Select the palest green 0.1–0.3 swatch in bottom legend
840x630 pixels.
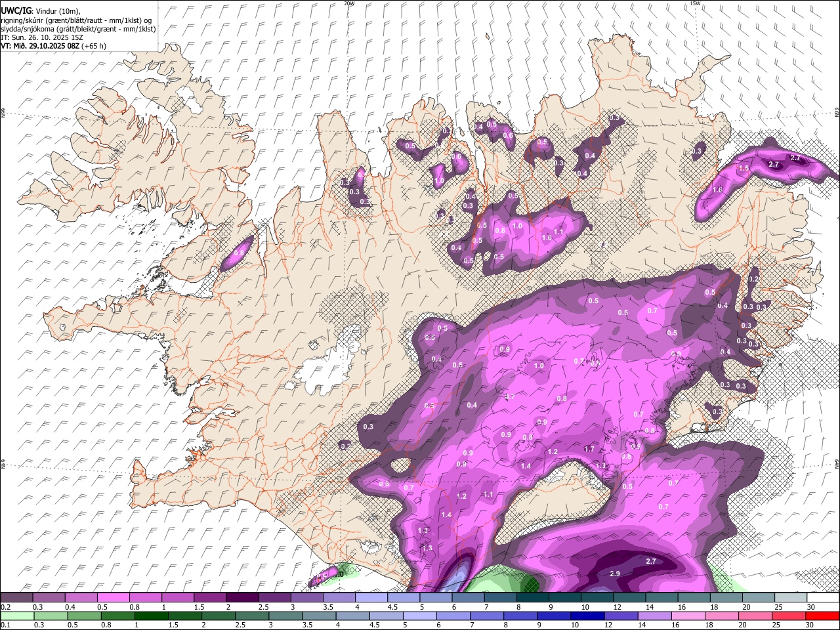click(16, 616)
